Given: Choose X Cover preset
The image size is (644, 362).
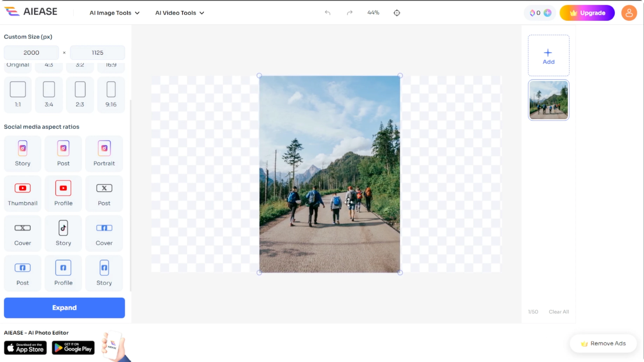Looking at the screenshot, I should pos(23,233).
